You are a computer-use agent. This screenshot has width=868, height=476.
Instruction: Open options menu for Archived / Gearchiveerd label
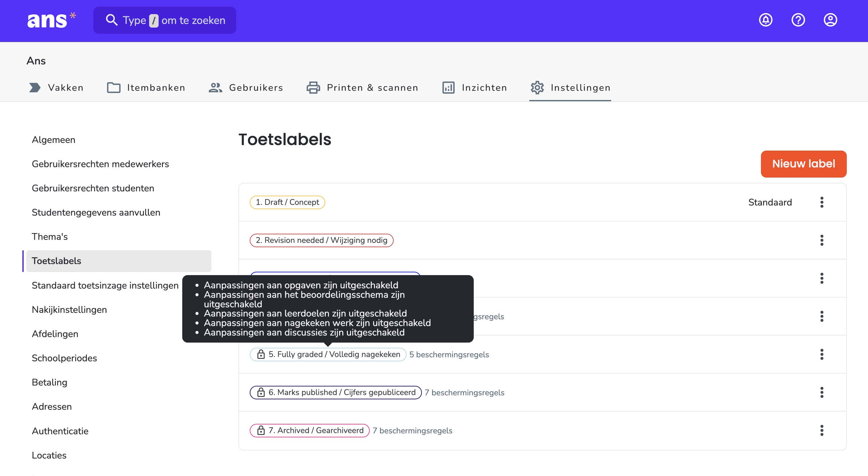(821, 431)
